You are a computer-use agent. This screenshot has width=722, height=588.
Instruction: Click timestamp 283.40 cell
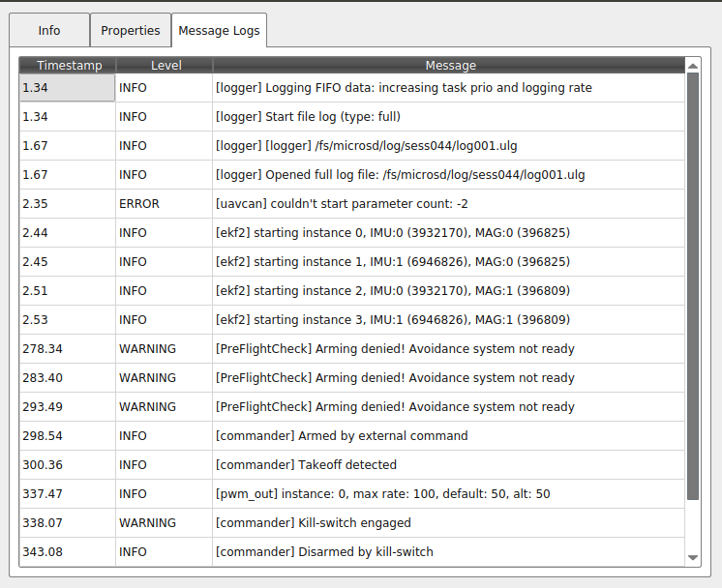[67, 378]
